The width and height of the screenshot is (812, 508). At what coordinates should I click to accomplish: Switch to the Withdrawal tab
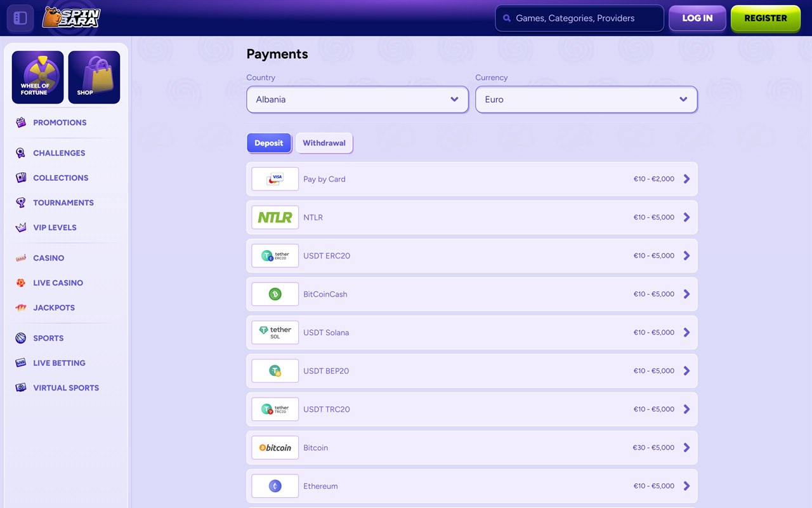point(324,143)
